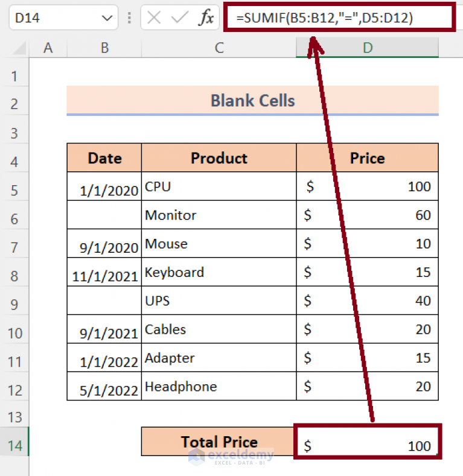Select row 14 header

tap(14, 445)
